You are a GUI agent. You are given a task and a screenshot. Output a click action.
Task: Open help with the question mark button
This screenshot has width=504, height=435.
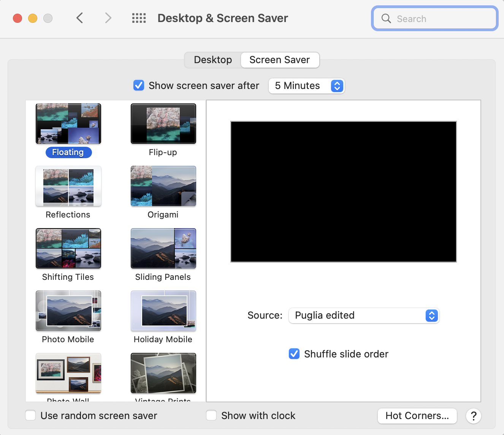[x=474, y=416]
